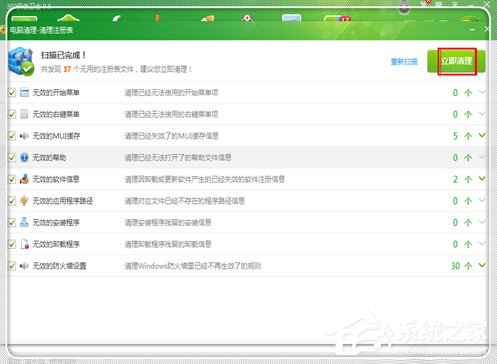Select the 无效的右键菜单 row label
Viewport: 497px width, 364px height.
pyautogui.click(x=56, y=114)
